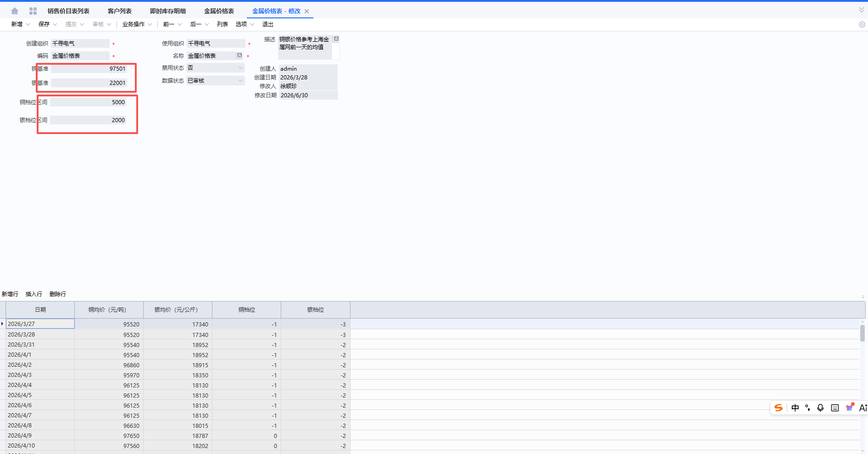868x454 pixels.
Task: Expand the 前一 dropdown arrow
Action: (x=179, y=24)
